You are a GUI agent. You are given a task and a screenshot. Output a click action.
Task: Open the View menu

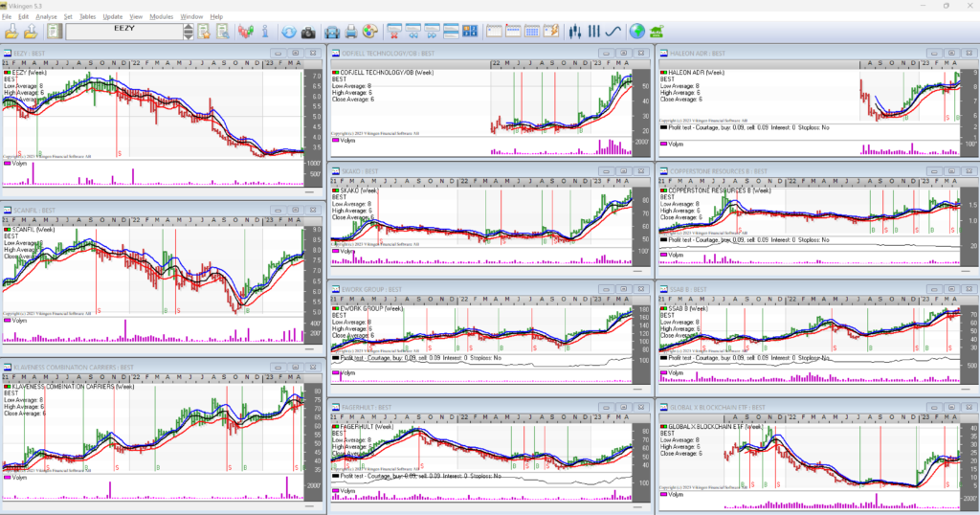click(x=136, y=17)
